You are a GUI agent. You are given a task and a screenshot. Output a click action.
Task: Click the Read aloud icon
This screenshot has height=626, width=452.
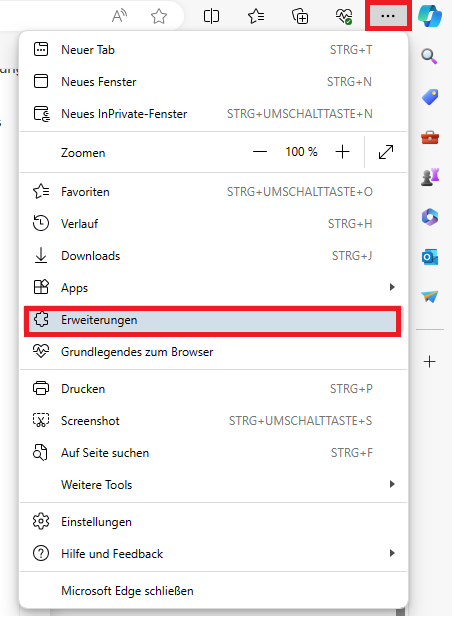(119, 16)
